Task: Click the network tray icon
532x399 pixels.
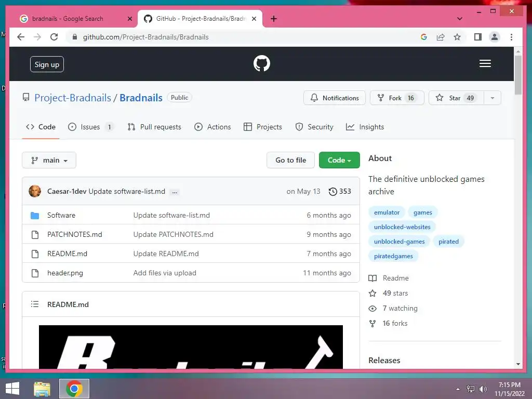Action: (x=470, y=389)
